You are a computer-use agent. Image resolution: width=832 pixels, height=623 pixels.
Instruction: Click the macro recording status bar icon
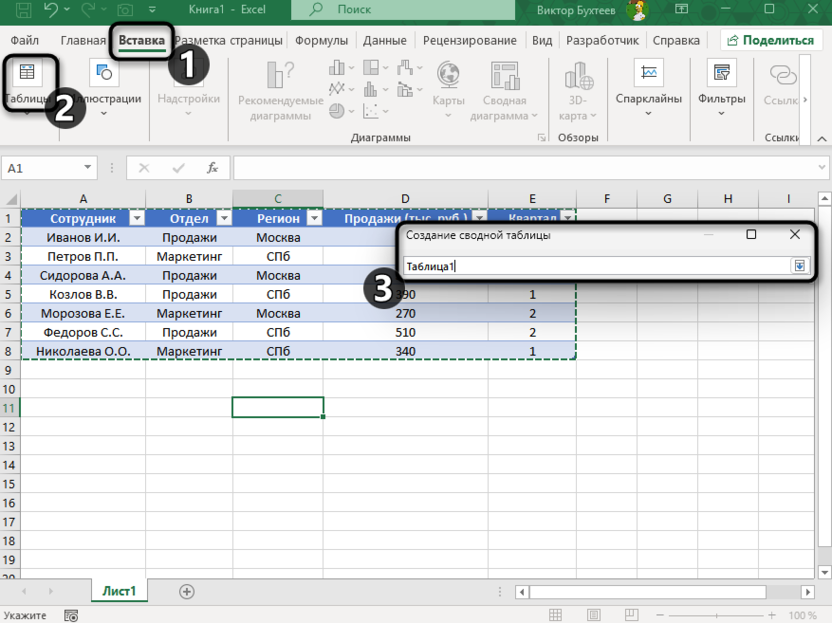point(71,616)
